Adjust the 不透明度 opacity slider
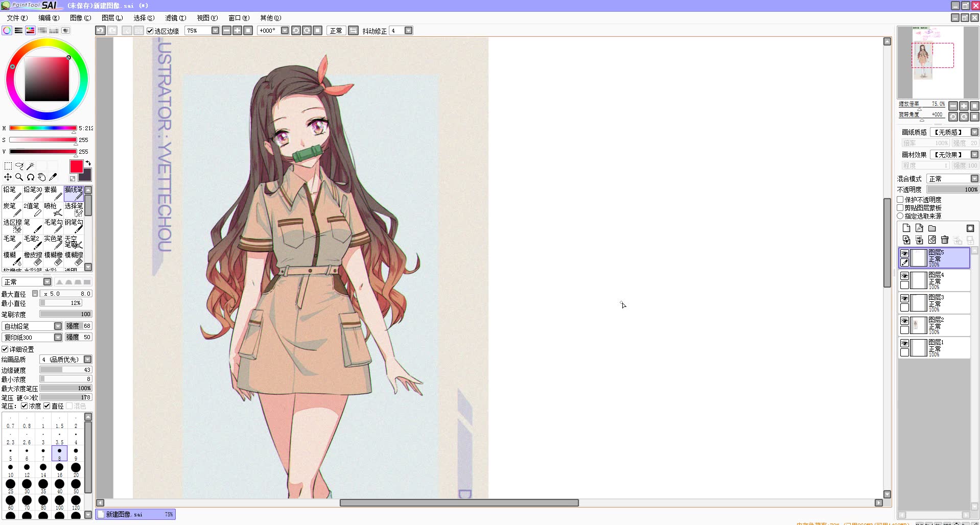Screen dimensions: 980x525 (953, 189)
